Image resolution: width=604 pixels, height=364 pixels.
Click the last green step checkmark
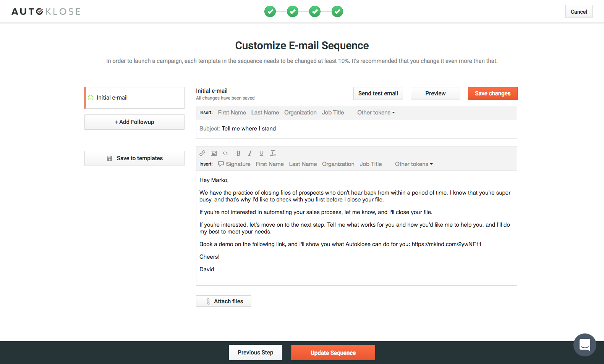pos(337,11)
